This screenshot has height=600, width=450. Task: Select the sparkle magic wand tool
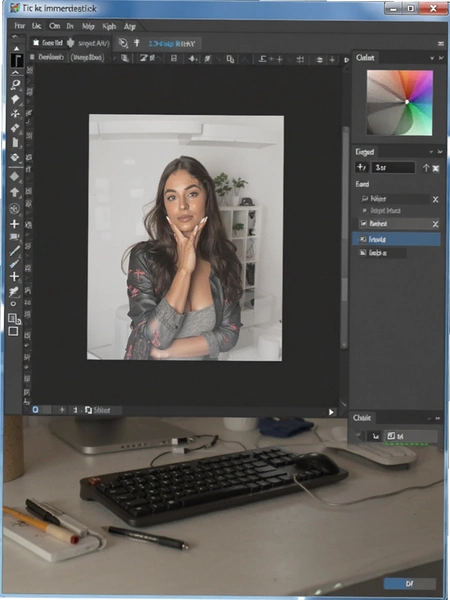pos(15,113)
